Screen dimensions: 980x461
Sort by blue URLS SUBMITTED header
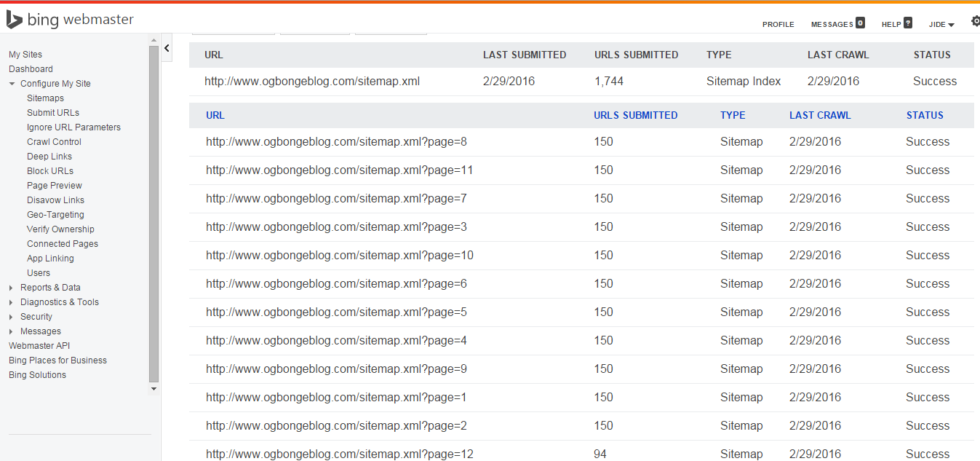[x=635, y=115]
